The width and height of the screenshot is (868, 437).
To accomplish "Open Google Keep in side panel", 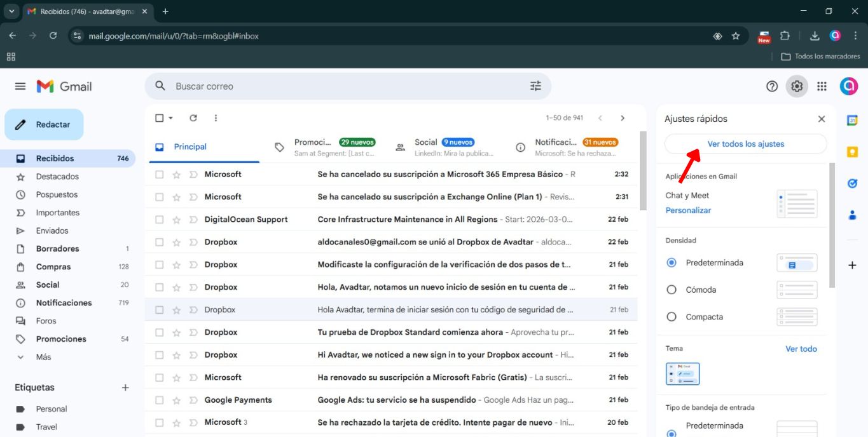I will pyautogui.click(x=852, y=152).
